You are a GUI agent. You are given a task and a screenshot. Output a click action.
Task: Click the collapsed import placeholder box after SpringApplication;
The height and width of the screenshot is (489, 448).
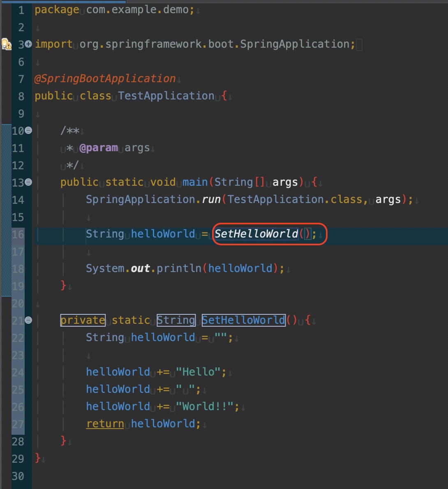(x=359, y=45)
